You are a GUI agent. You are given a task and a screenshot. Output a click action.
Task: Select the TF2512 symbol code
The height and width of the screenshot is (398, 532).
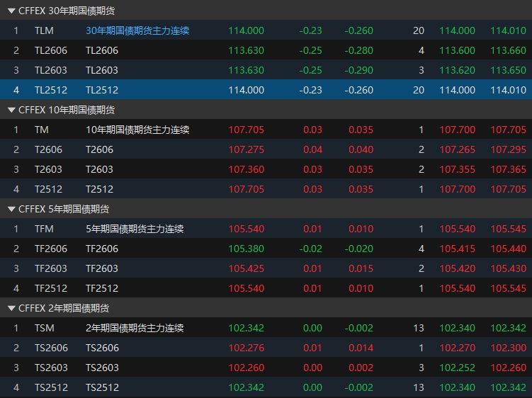pyautogui.click(x=51, y=288)
